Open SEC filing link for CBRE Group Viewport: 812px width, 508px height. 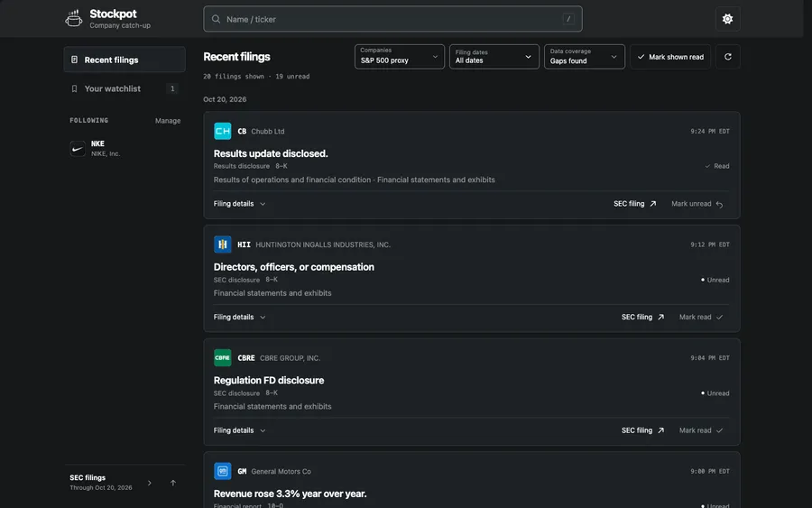(x=642, y=430)
